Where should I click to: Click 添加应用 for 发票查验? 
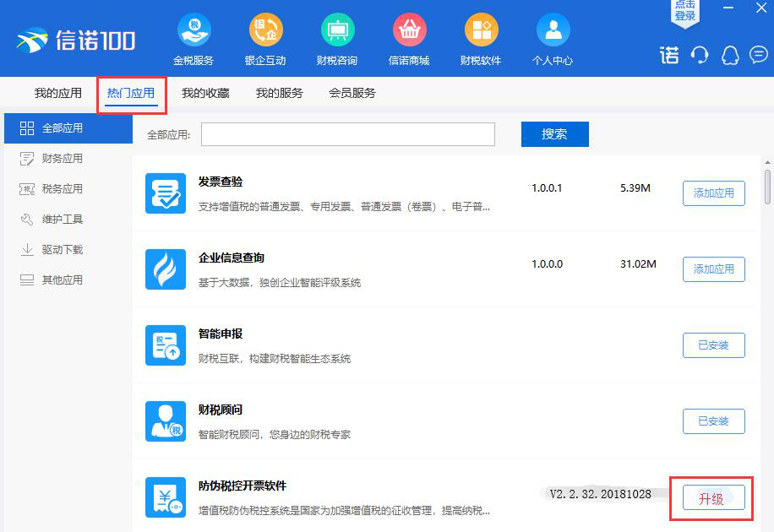point(714,193)
